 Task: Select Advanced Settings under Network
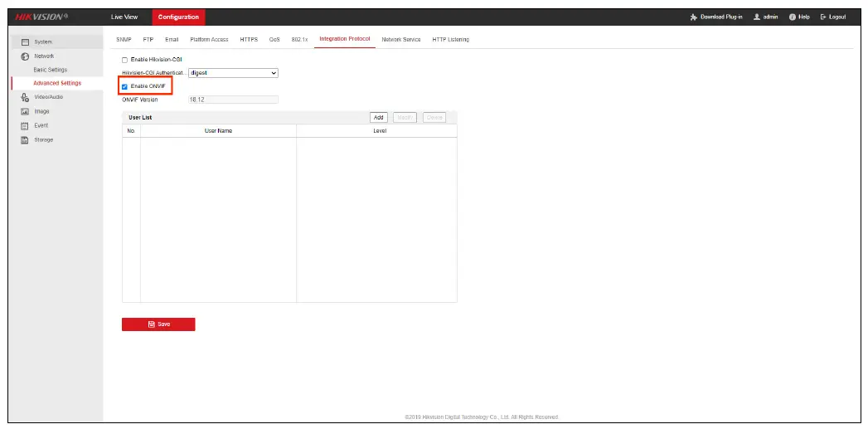(57, 84)
